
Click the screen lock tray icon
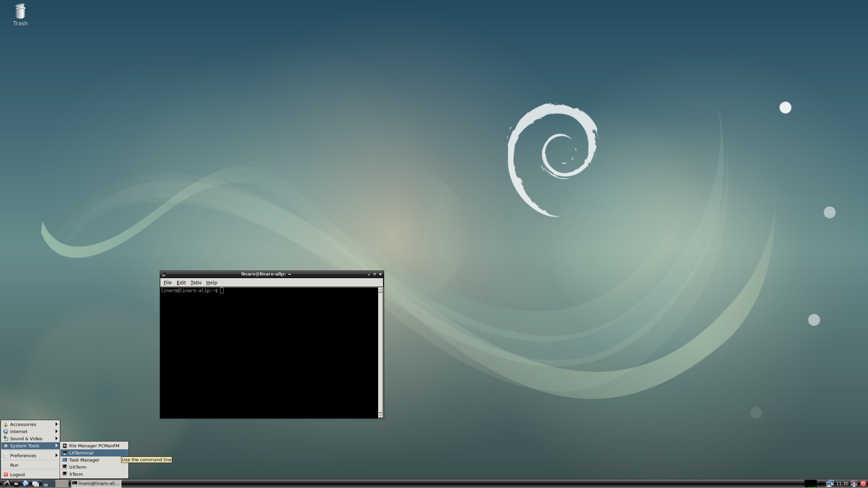(x=854, y=484)
